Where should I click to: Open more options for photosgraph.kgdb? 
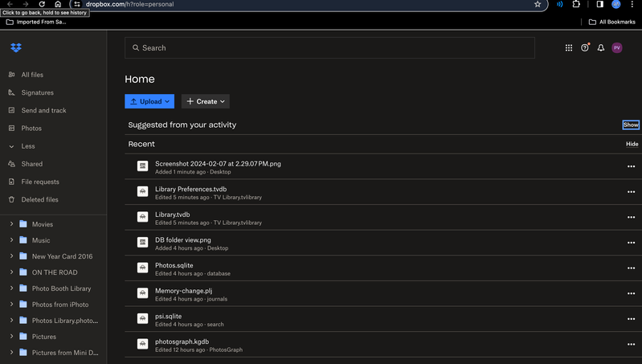[x=631, y=345]
